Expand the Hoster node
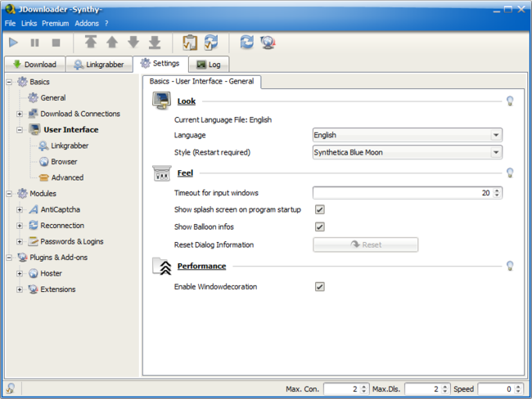The width and height of the screenshot is (532, 399). coord(20,274)
